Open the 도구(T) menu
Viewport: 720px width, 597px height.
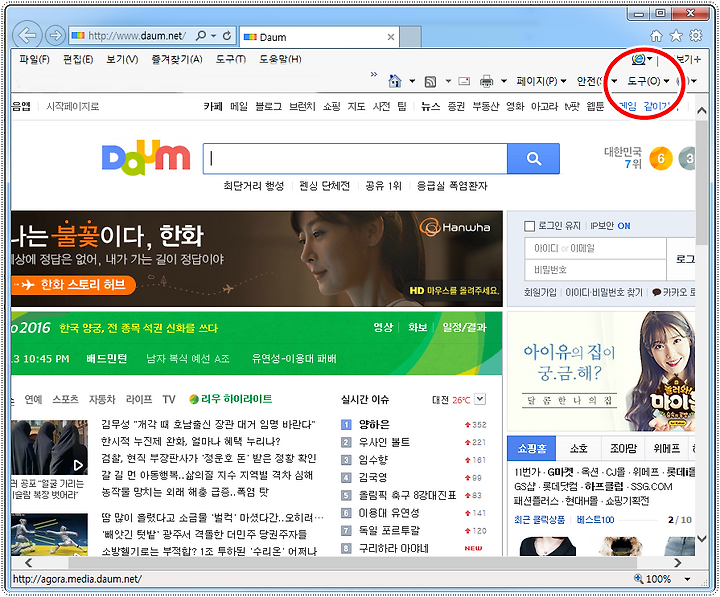[231, 59]
